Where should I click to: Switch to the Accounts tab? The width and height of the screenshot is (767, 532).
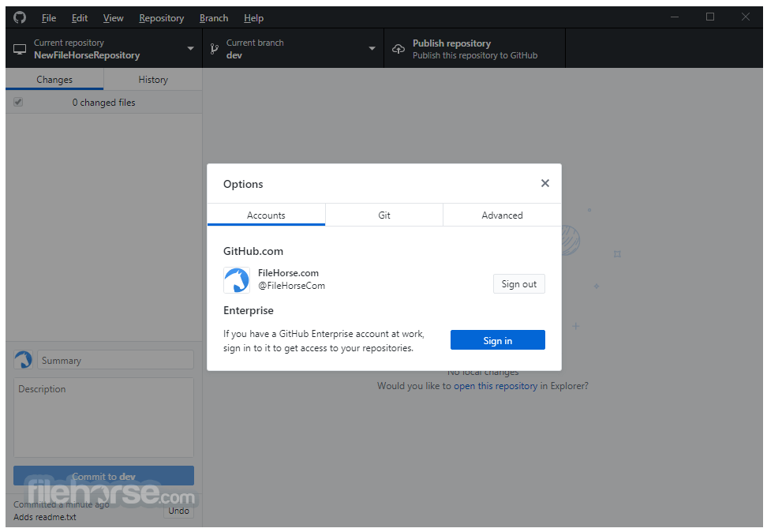pyautogui.click(x=266, y=215)
